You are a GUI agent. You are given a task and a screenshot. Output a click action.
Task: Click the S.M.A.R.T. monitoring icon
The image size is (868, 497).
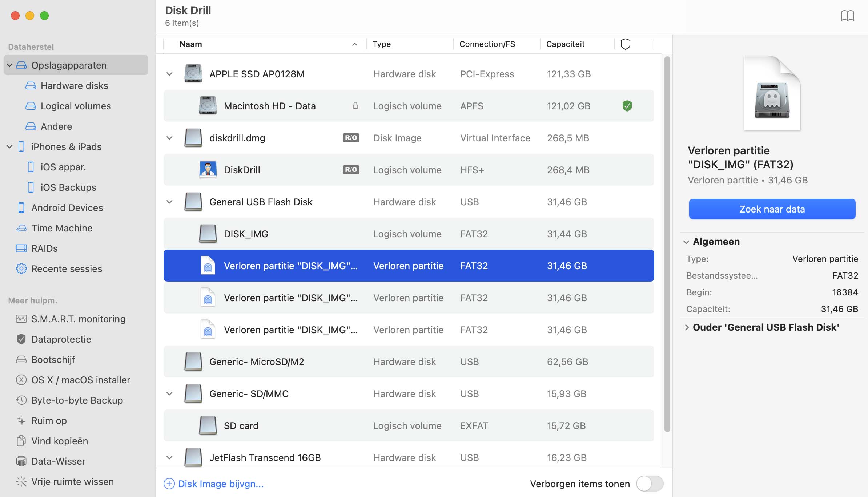[x=21, y=319]
